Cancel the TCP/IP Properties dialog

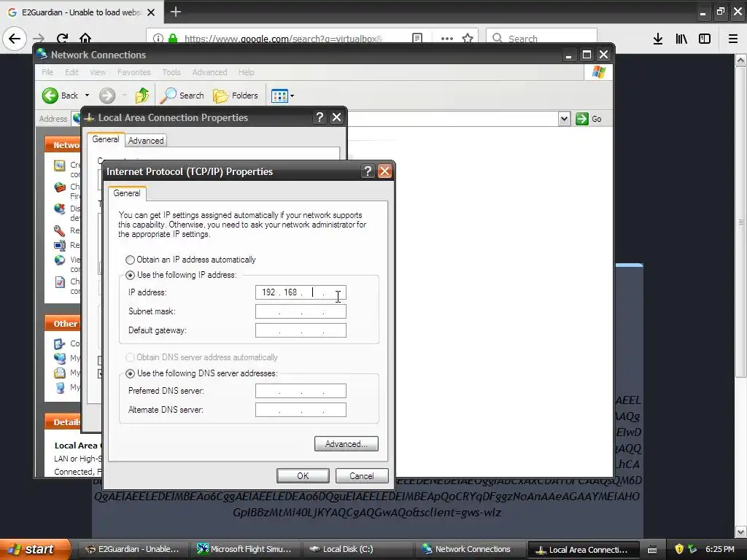point(362,475)
